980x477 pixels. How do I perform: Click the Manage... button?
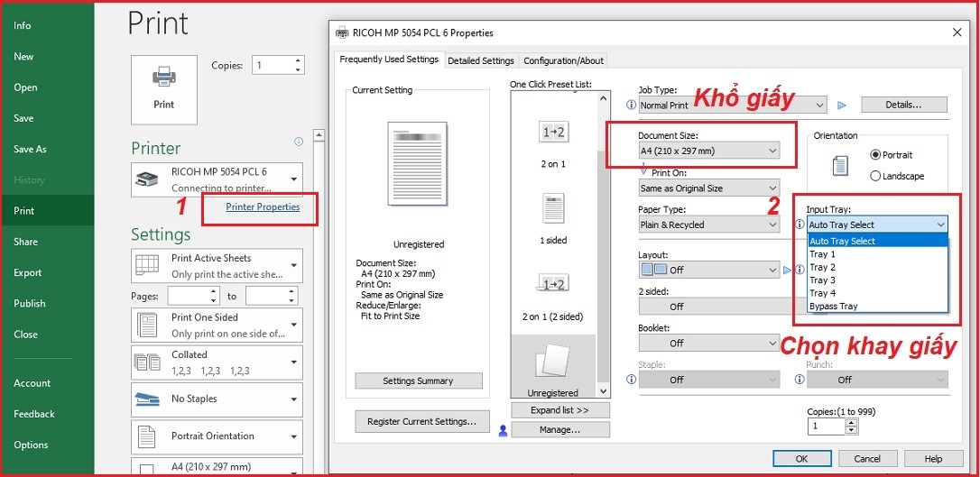pyautogui.click(x=560, y=429)
